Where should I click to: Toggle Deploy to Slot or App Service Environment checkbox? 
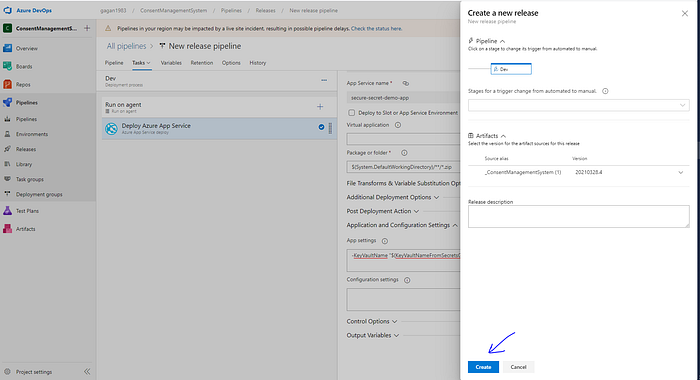tap(352, 113)
